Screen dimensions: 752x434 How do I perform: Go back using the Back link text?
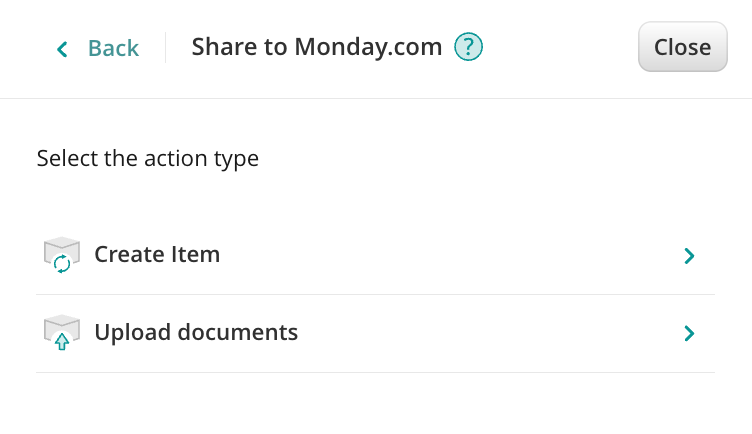(113, 48)
